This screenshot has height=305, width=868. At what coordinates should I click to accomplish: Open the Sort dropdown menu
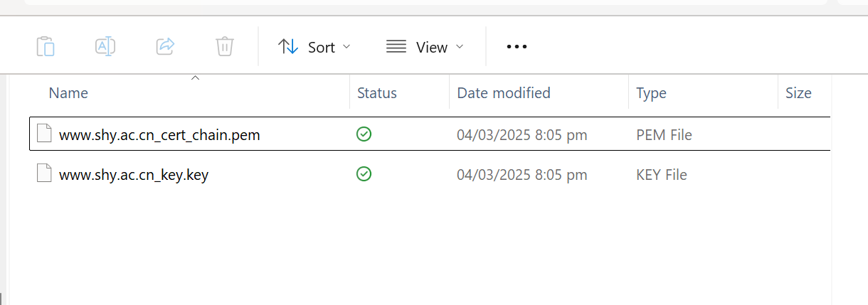click(x=314, y=47)
